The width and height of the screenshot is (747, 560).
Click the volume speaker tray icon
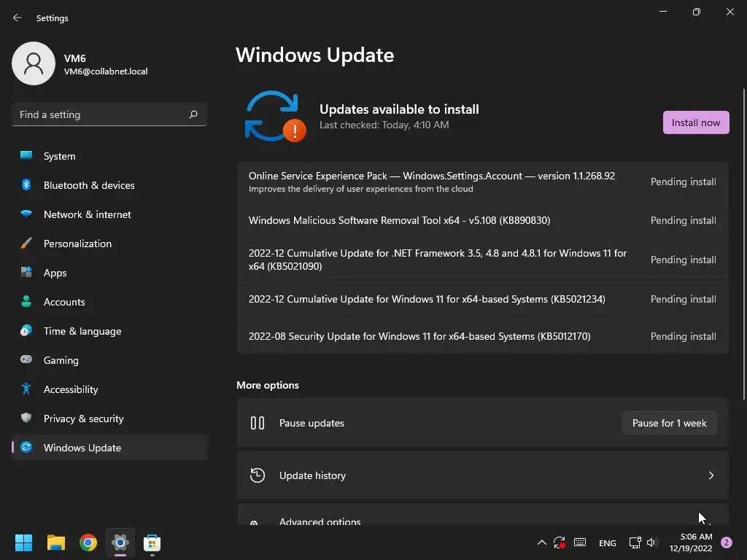point(652,542)
